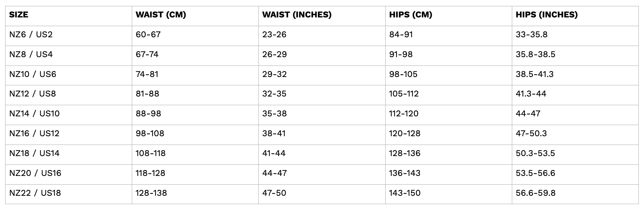The height and width of the screenshot is (209, 644).
Task: Click the HIPS (INCHES) column header
Action: click(547, 15)
